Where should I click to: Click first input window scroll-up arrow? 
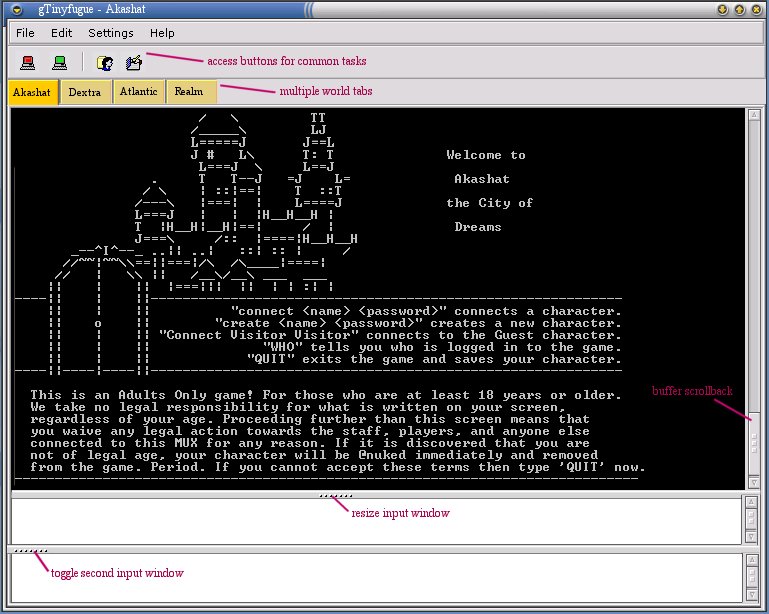point(751,502)
